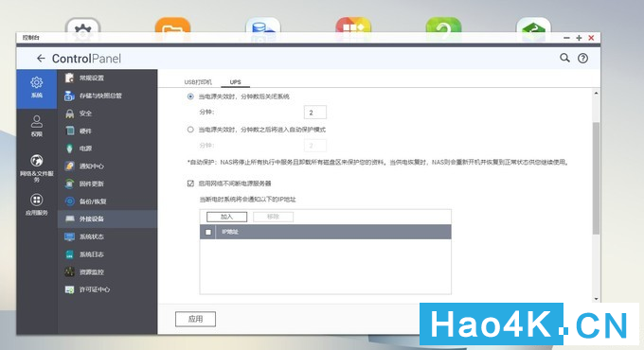This screenshot has height=350, width=644.
Task: Open the 应用服务 grid category
Action: click(37, 204)
